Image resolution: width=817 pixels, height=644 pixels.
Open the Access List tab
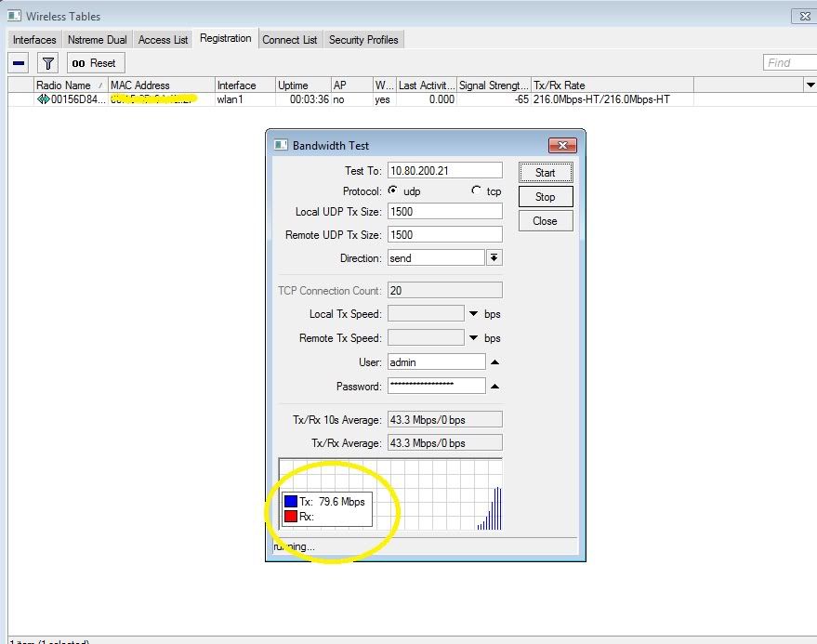[163, 40]
